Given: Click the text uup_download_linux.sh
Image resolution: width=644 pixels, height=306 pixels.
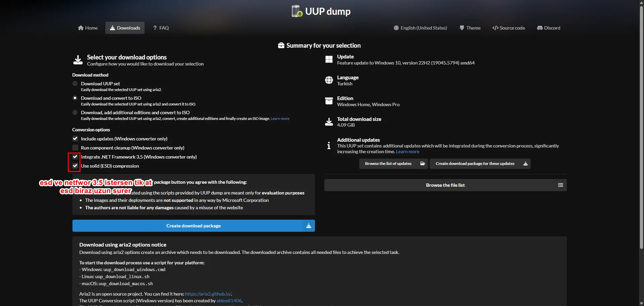Looking at the screenshot, I should 122,277.
